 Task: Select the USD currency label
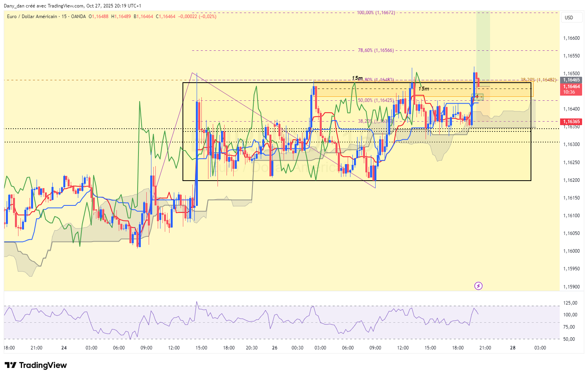coord(569,18)
